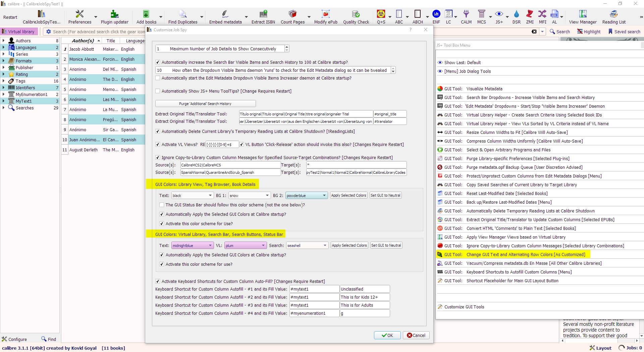Viewport: 644px width, 352px height.
Task: Open the Modify ePub plugin icon
Action: pos(326,17)
